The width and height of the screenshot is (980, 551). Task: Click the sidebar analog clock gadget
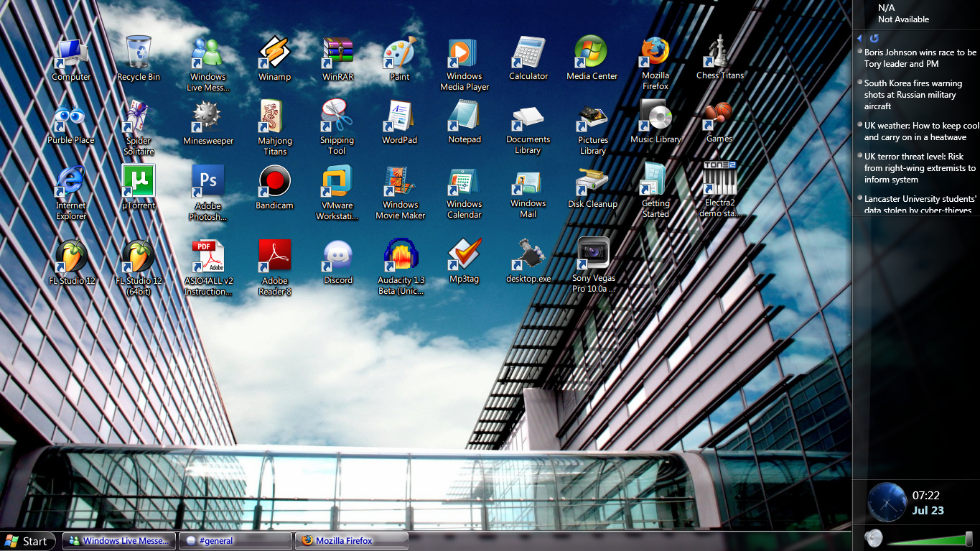(887, 501)
